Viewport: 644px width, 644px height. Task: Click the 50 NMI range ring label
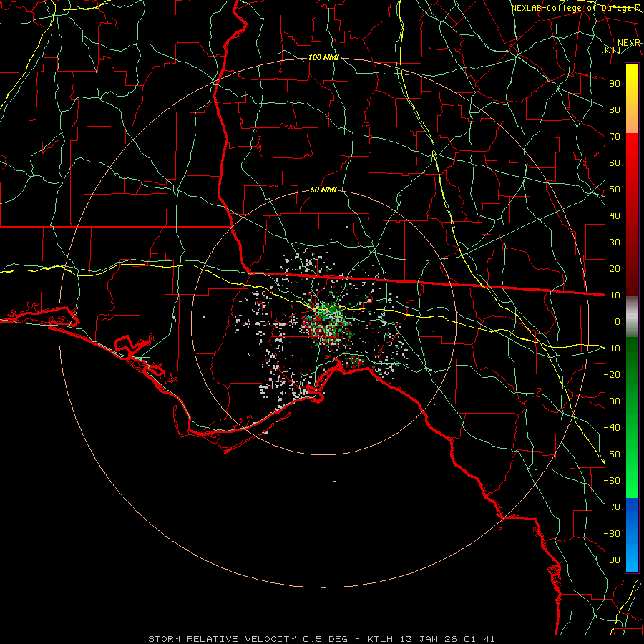323,190
